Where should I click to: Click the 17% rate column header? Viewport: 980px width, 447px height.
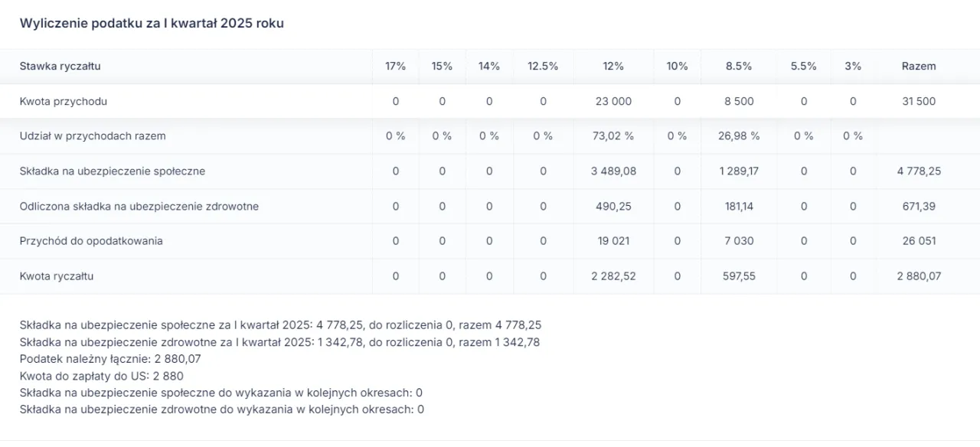click(x=395, y=66)
